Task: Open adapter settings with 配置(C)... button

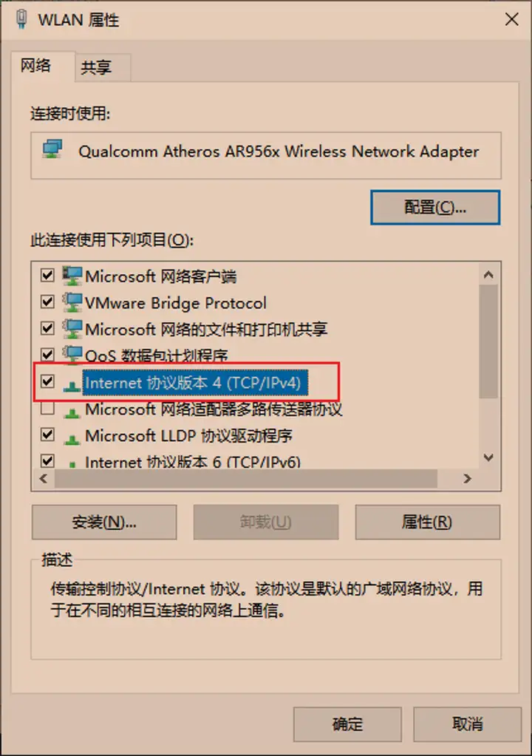Action: point(435,207)
